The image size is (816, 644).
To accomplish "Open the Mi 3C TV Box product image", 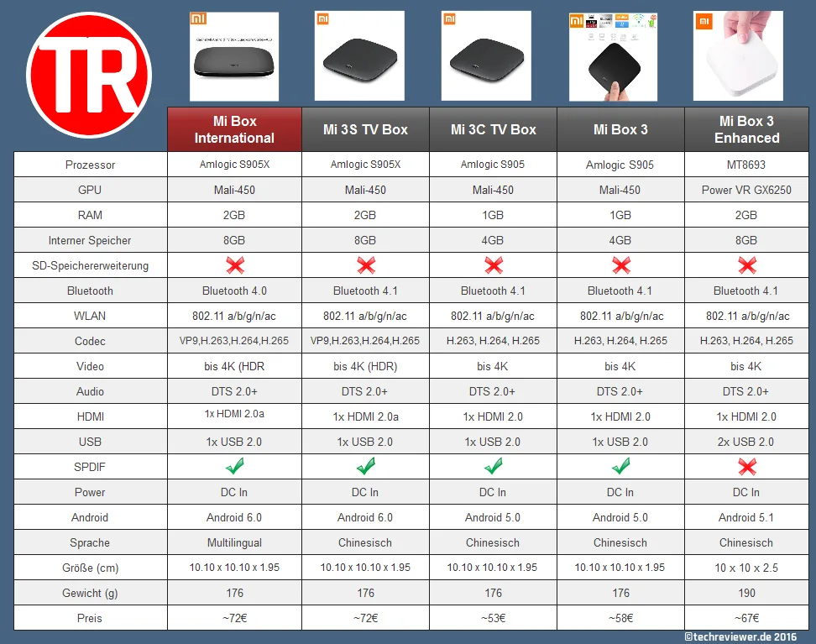I will 486,56.
